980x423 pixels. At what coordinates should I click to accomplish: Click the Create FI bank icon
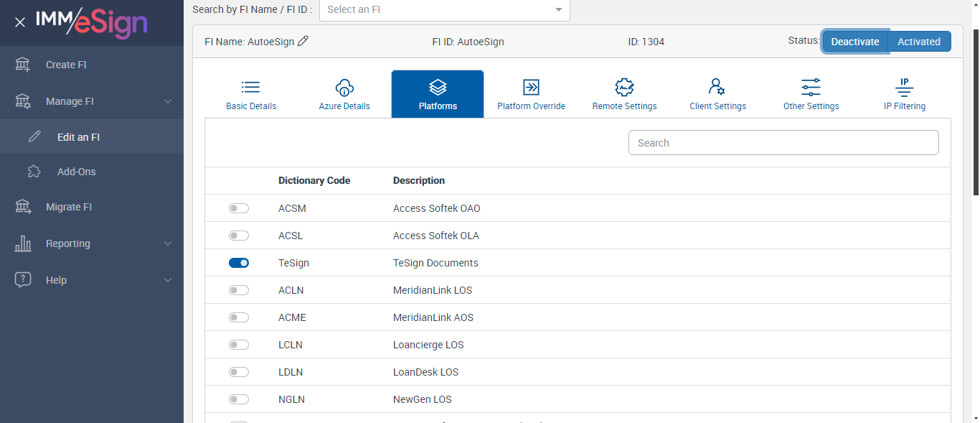point(23,65)
